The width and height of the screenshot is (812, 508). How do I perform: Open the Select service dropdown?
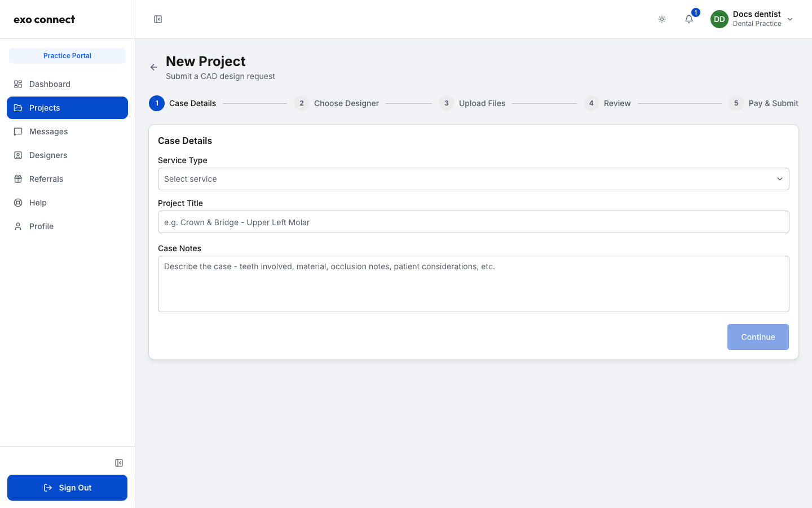coord(474,179)
